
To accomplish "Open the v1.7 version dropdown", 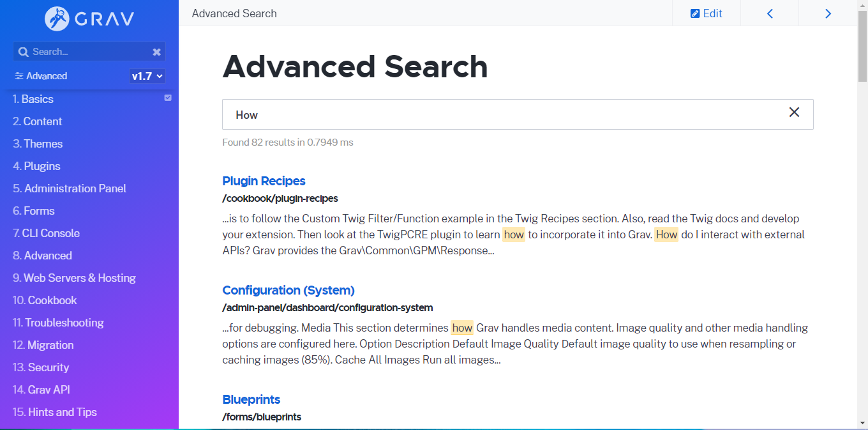I will [x=147, y=75].
